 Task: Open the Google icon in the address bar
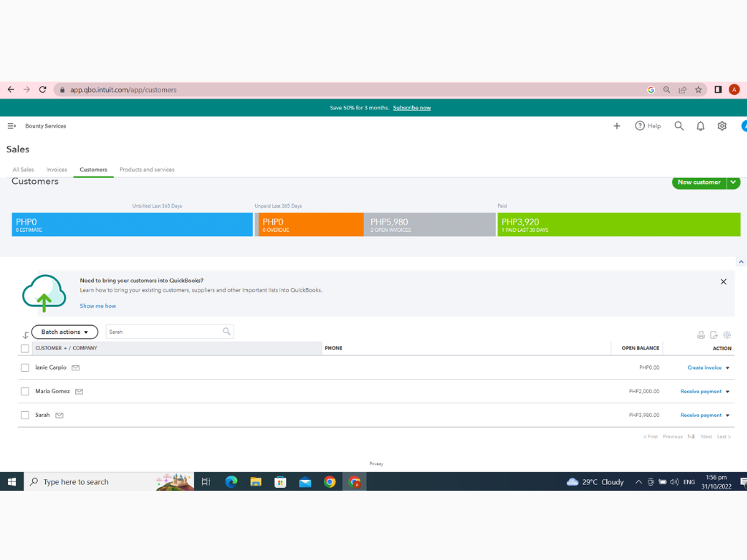click(x=651, y=90)
